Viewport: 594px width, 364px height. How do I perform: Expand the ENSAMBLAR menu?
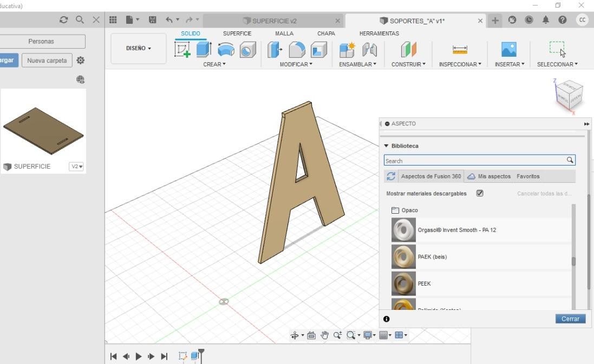click(x=357, y=64)
